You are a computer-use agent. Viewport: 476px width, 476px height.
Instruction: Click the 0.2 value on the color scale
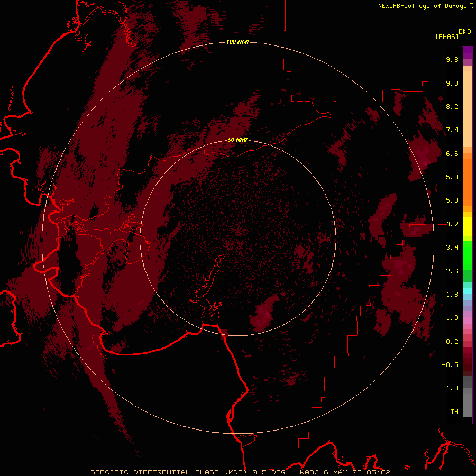pos(452,342)
